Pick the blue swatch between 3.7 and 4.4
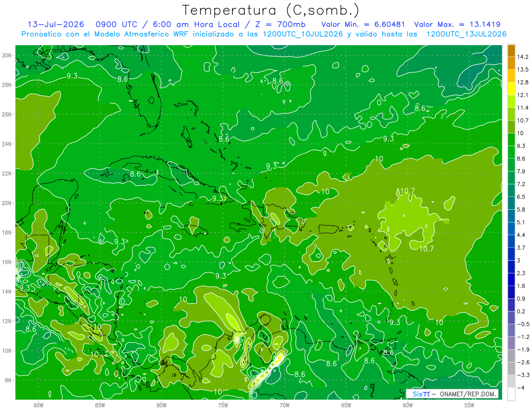This screenshot has width=532, height=411. point(511,241)
